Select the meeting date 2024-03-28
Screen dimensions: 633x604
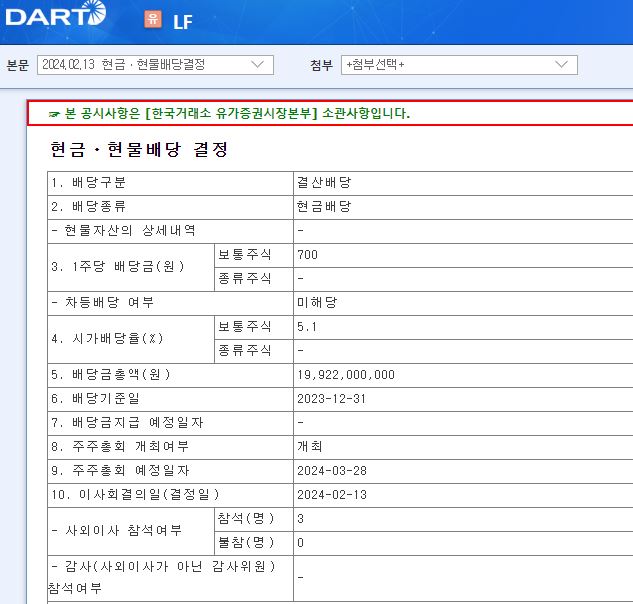pyautogui.click(x=332, y=471)
